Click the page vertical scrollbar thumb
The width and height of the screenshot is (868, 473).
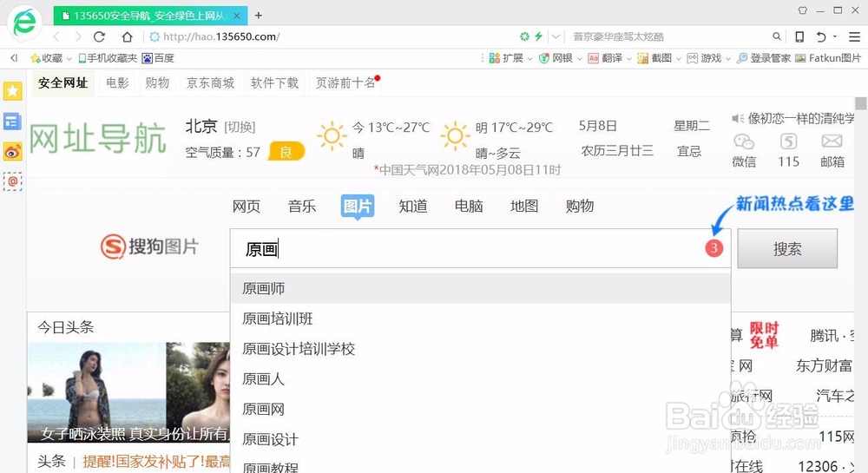(x=860, y=103)
